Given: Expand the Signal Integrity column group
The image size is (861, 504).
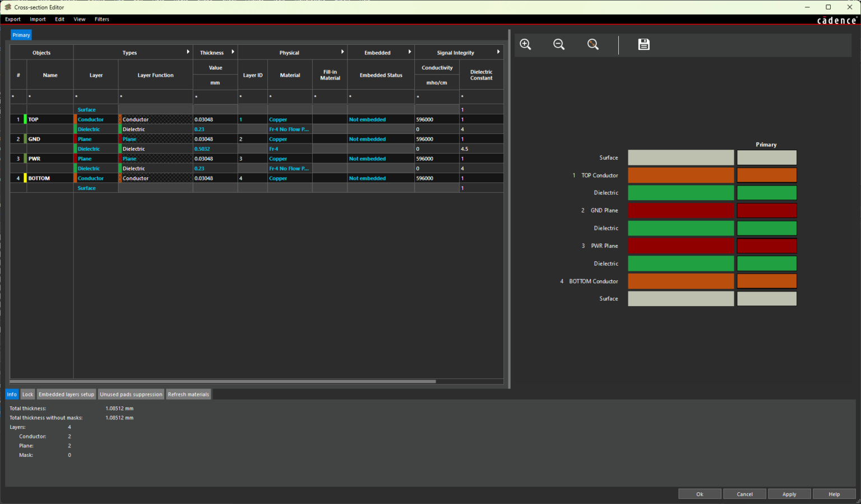Looking at the screenshot, I should pos(498,52).
